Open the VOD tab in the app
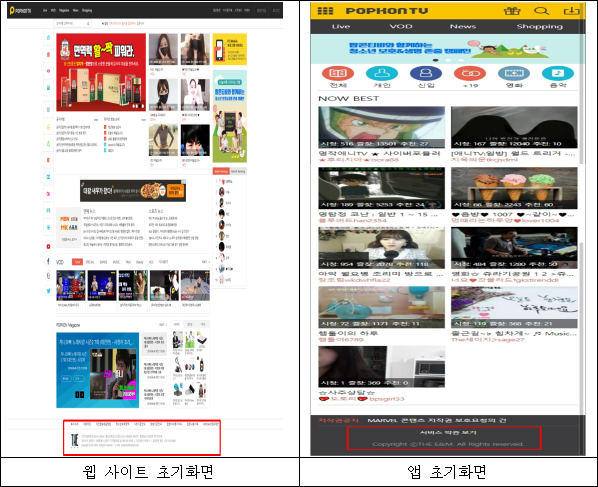The image size is (598, 487). click(x=401, y=26)
